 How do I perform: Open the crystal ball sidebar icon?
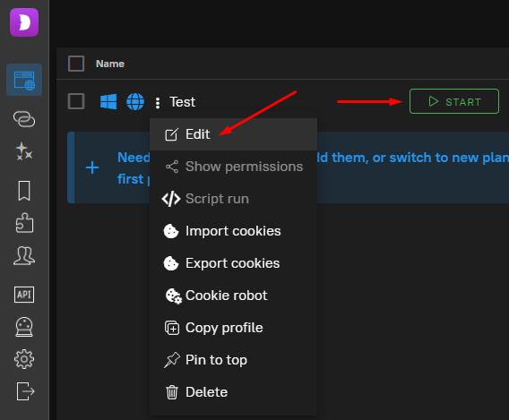coord(24,327)
